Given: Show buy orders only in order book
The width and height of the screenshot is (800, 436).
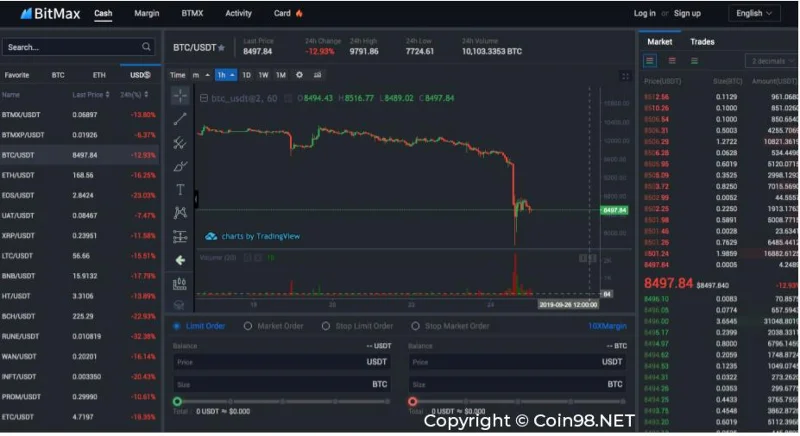Looking at the screenshot, I should tap(694, 61).
